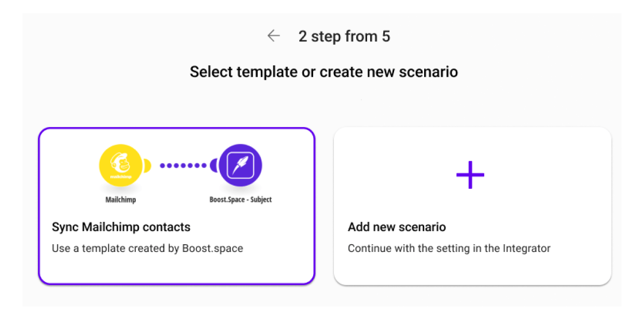This screenshot has height=322, width=644.
Task: Click the purple Boost.Space Subject module icon
Action: [240, 166]
